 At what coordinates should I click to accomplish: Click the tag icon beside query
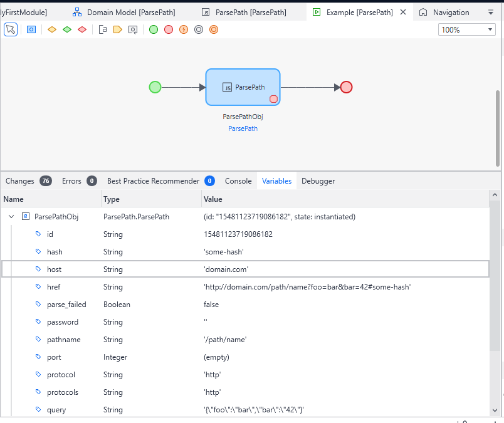pyautogui.click(x=38, y=409)
